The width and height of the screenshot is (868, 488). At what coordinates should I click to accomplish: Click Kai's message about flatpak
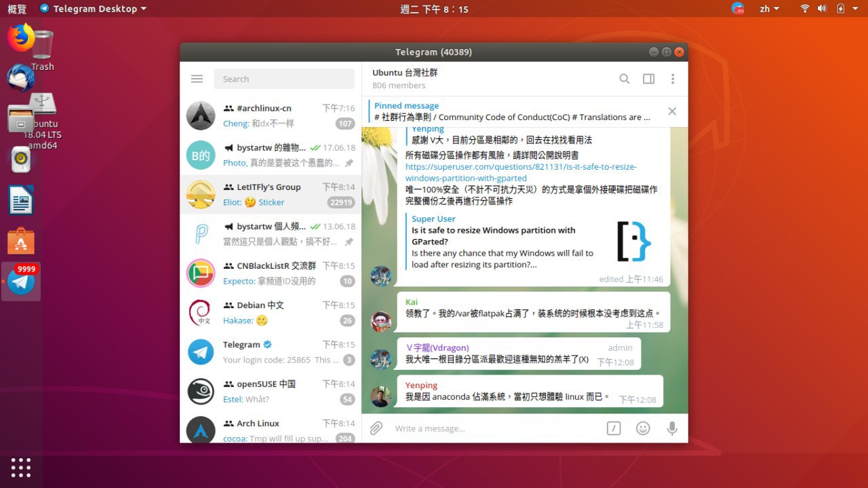533,314
